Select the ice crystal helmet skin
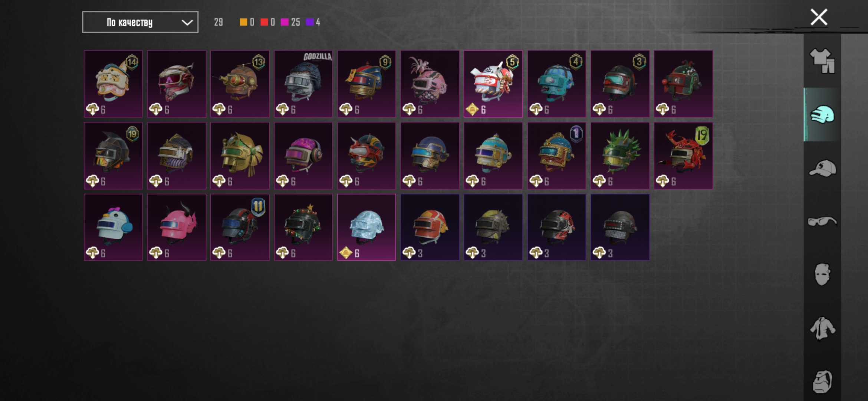Image resolution: width=868 pixels, height=401 pixels. click(x=366, y=227)
